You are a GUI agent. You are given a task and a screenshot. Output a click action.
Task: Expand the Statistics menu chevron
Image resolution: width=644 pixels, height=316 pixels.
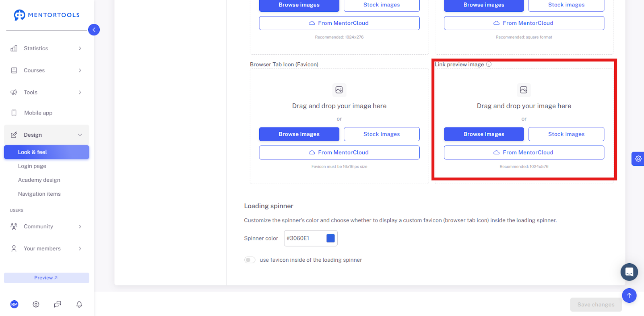pos(80,48)
